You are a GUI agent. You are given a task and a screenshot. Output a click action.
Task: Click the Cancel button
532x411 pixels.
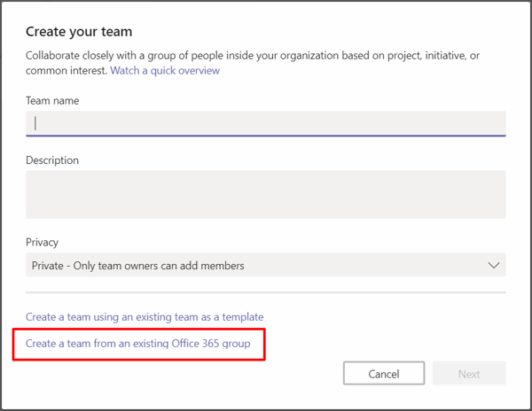point(384,374)
